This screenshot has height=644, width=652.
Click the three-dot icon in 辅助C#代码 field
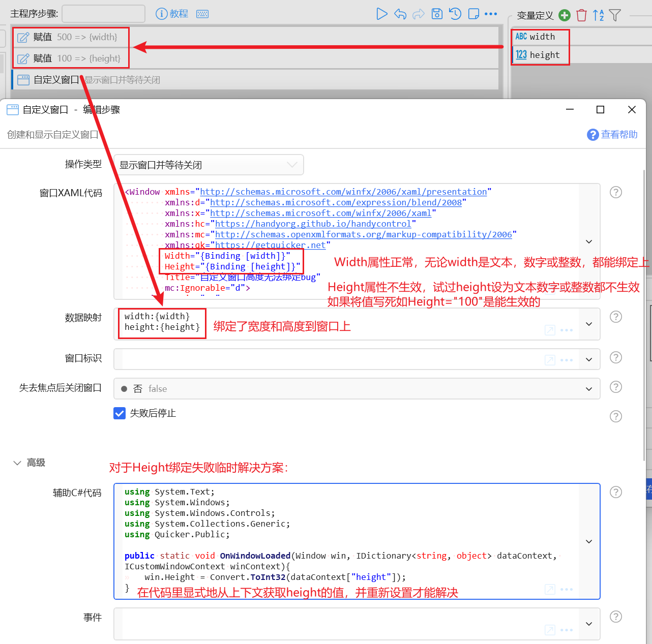(x=567, y=590)
